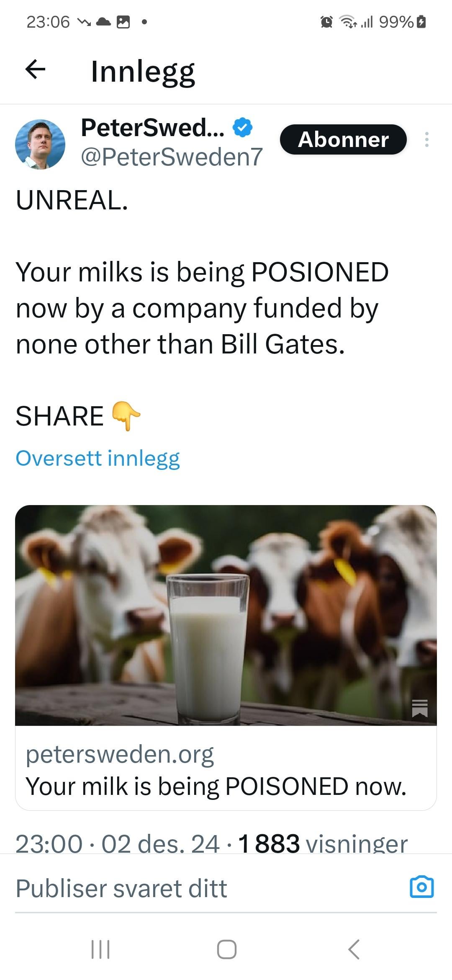Screen dimensions: 452x980
Task: Tap Publiser svaret ditt reply field
Action: tap(121, 889)
